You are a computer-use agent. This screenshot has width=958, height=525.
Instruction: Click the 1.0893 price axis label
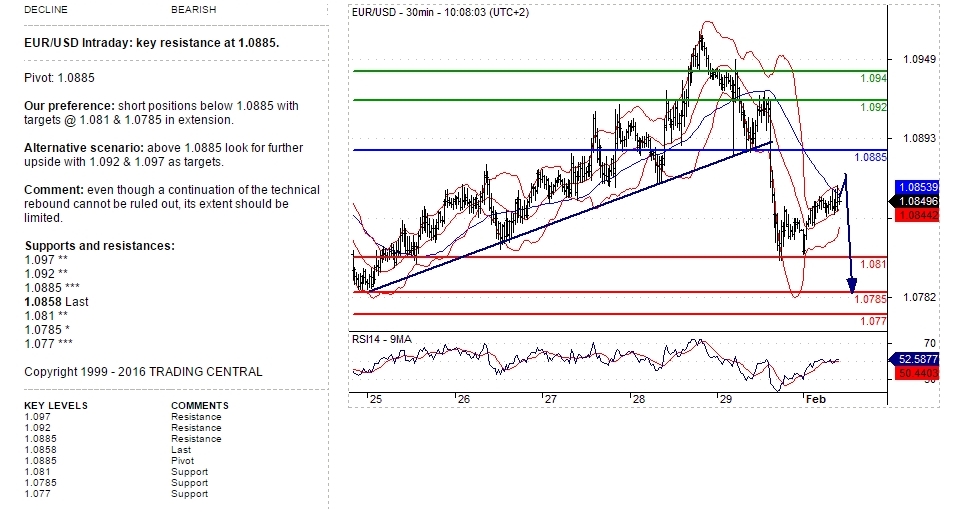coord(919,138)
